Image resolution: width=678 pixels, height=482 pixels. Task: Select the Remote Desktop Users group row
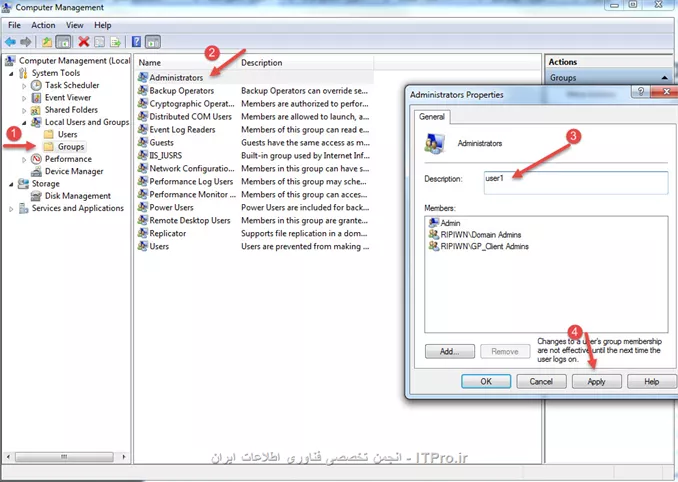click(254, 220)
